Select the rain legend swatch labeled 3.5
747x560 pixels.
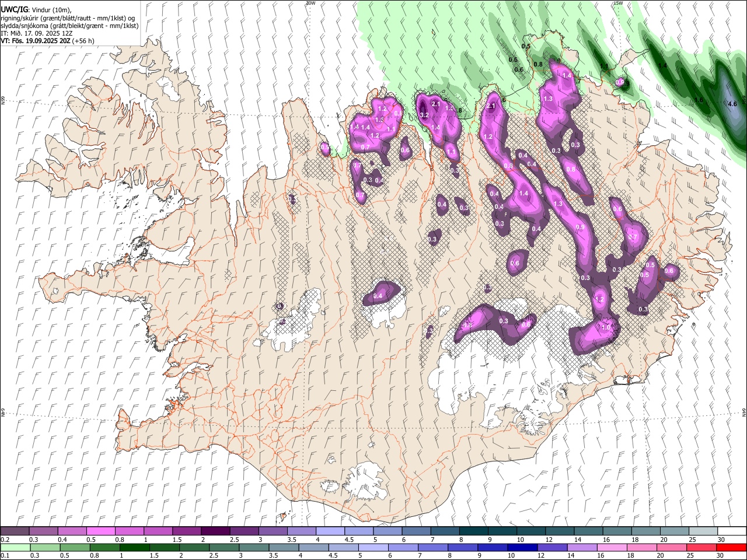coord(283,547)
